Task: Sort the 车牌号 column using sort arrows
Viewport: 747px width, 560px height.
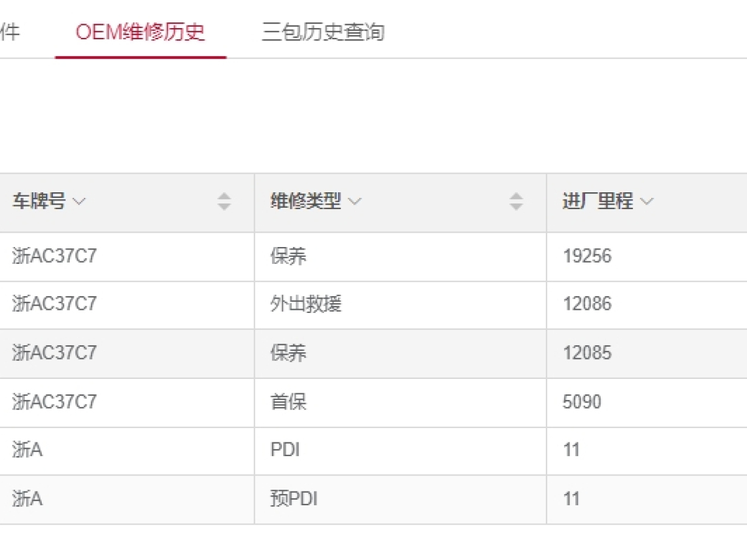Action: 224,202
